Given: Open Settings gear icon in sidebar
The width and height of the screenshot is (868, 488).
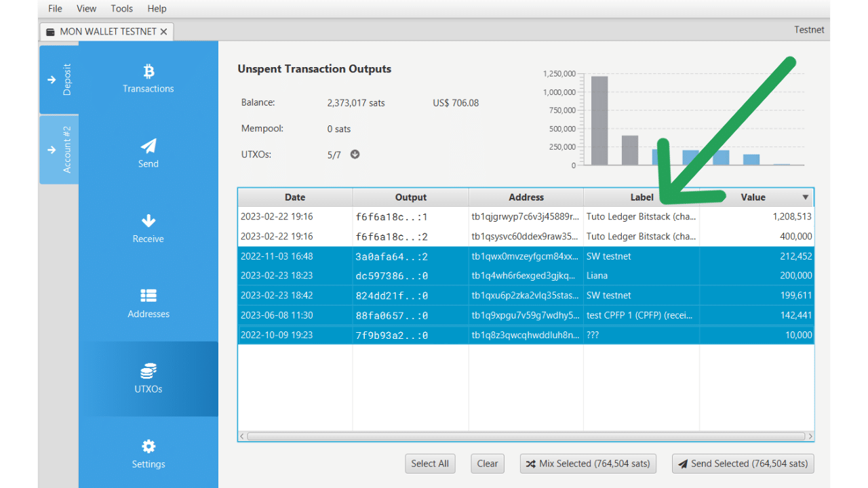Looking at the screenshot, I should (149, 446).
